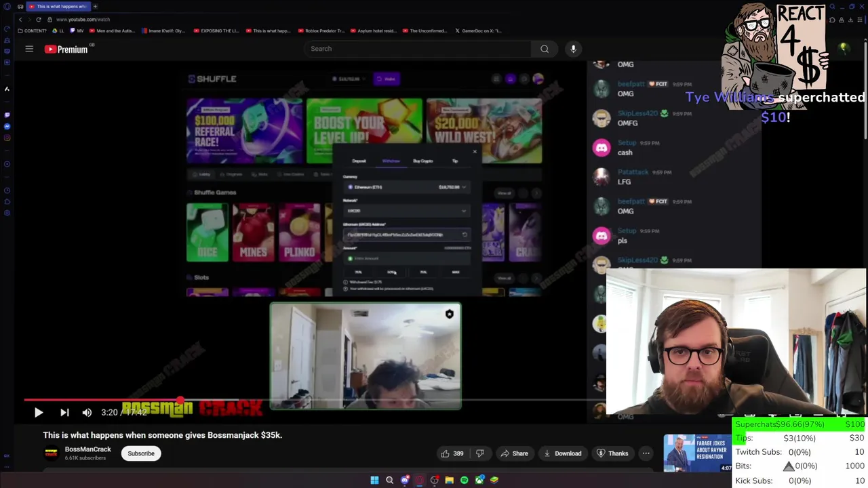Skip to the next video
This screenshot has height=488, width=868.
[64, 412]
